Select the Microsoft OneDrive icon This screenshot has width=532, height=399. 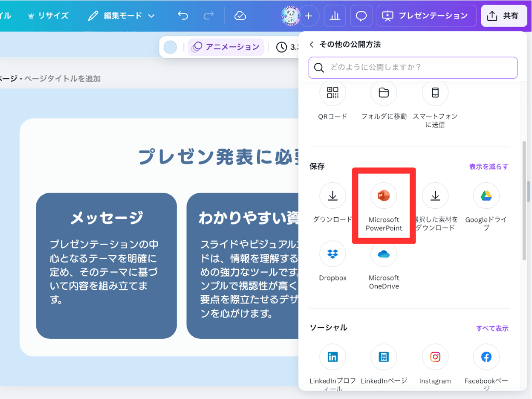point(384,254)
